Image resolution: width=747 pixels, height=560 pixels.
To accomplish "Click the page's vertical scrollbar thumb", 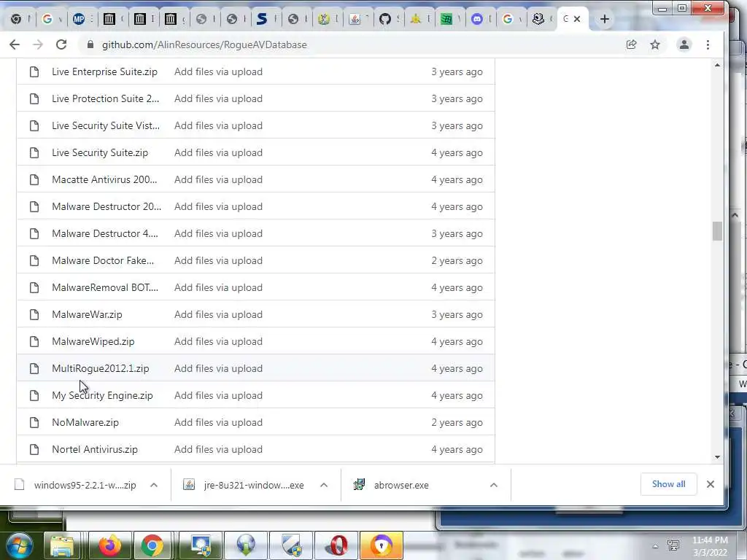I will click(x=718, y=231).
